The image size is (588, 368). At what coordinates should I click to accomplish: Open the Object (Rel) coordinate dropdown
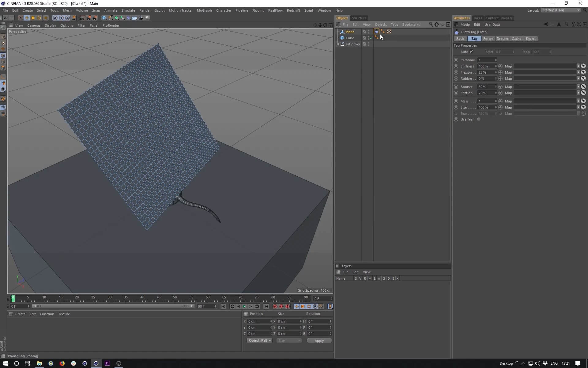pyautogui.click(x=259, y=340)
